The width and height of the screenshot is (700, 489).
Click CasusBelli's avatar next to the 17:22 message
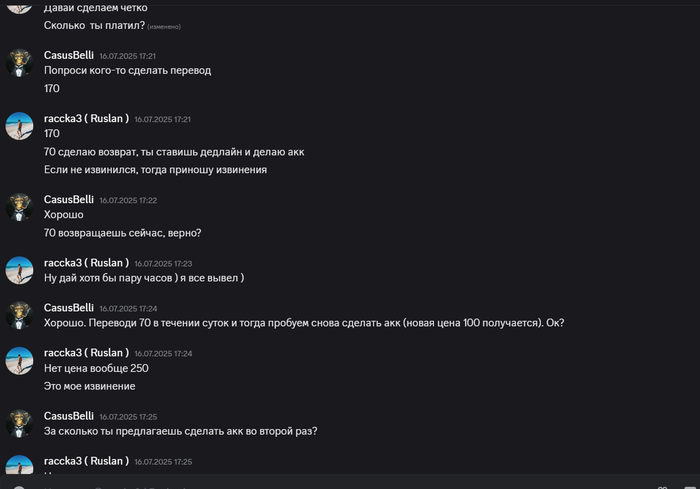pos(20,207)
